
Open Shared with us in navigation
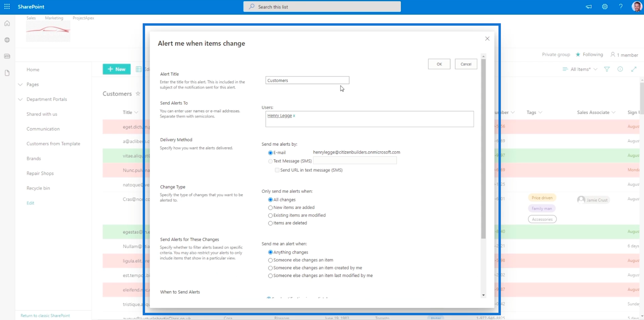pyautogui.click(x=42, y=114)
